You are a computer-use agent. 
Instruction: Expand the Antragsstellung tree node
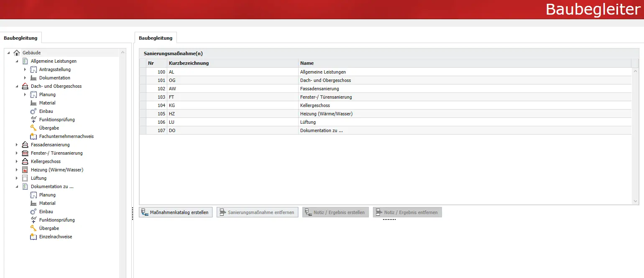[25, 69]
